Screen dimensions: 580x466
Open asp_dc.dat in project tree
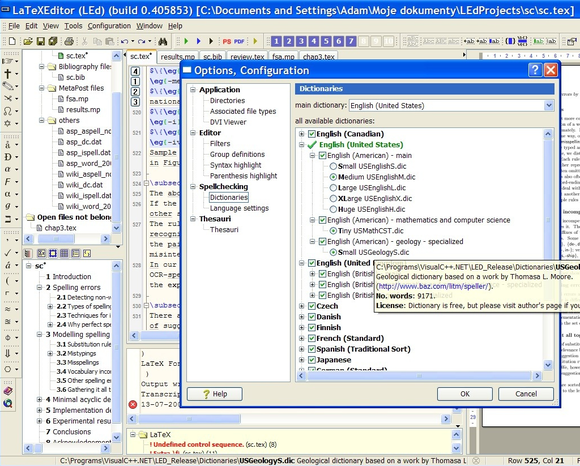coord(84,142)
